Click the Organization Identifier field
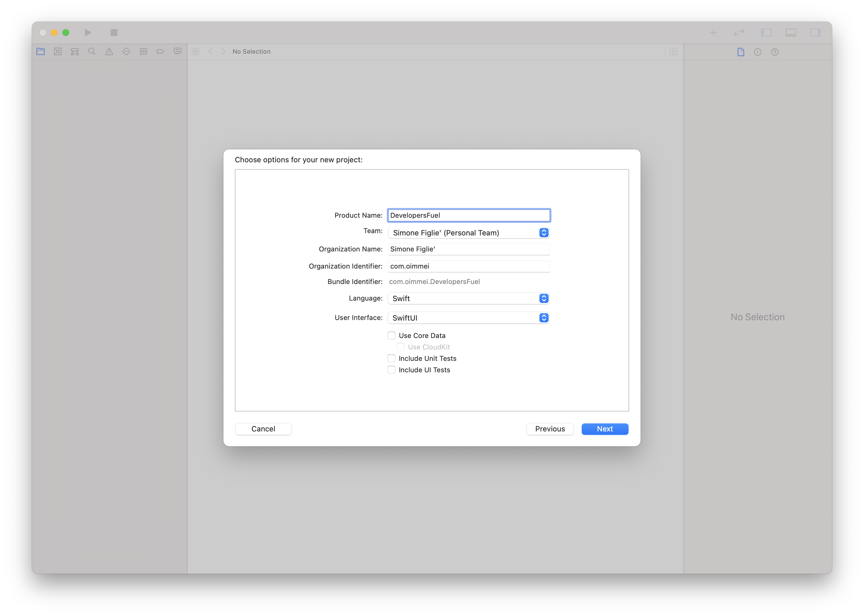The height and width of the screenshot is (616, 864). point(469,266)
